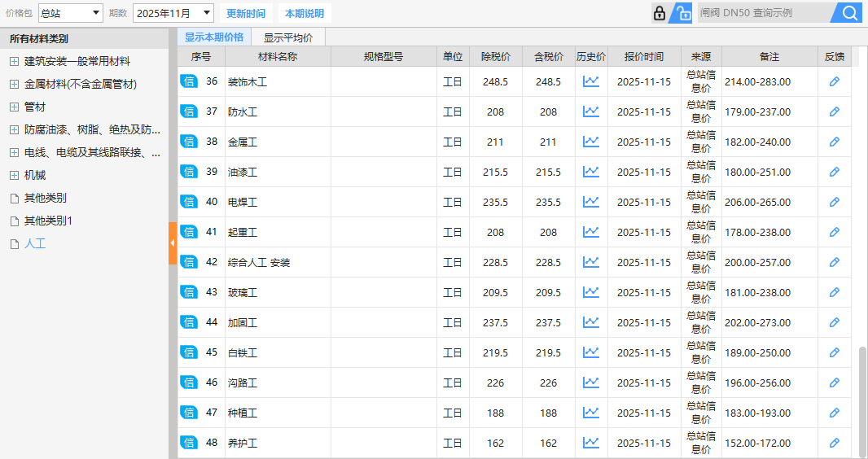This screenshot has width=868, height=459.
Task: Click the 规格型号 column header
Action: coord(384,56)
